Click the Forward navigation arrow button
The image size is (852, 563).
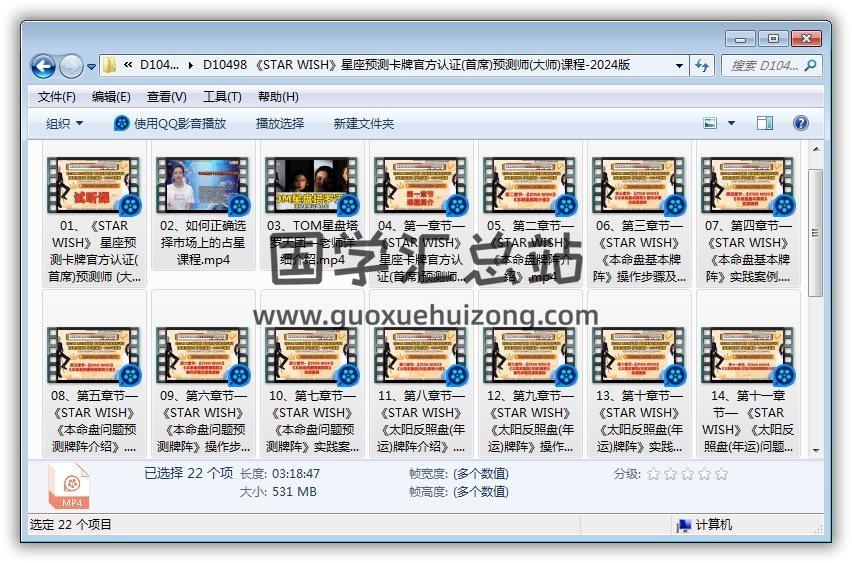pos(71,66)
